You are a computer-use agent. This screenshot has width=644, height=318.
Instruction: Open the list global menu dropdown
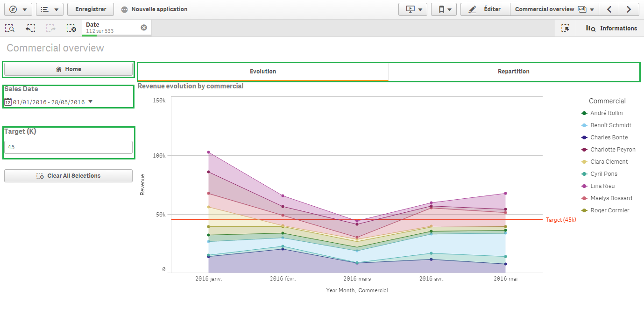[50, 9]
